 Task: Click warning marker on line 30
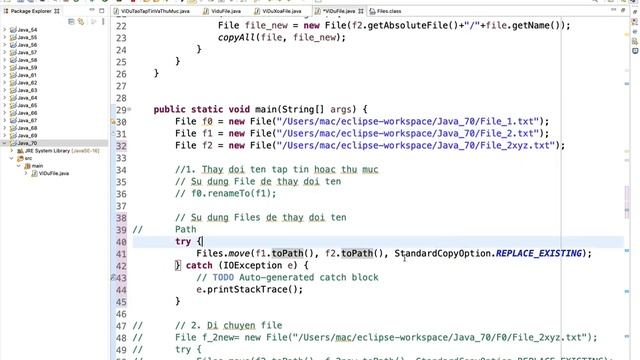(x=113, y=122)
